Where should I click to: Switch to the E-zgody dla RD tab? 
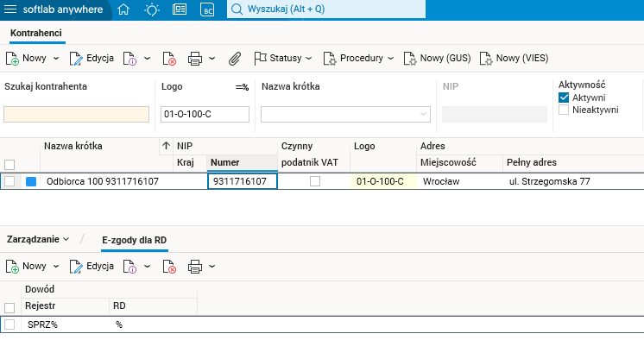click(x=136, y=237)
